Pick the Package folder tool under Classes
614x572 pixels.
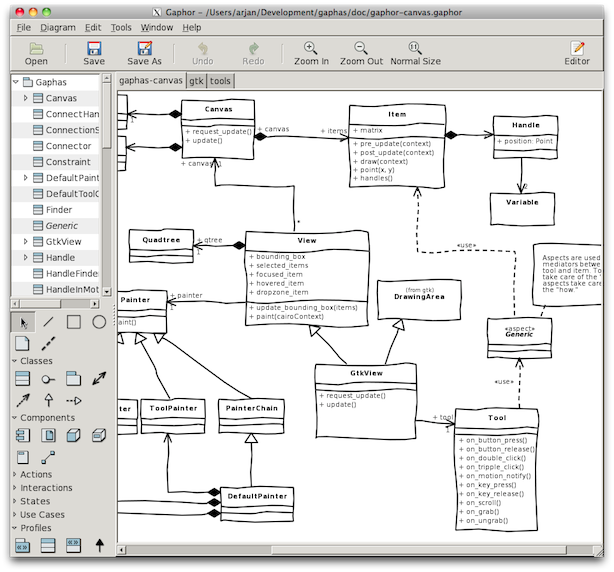(x=74, y=379)
